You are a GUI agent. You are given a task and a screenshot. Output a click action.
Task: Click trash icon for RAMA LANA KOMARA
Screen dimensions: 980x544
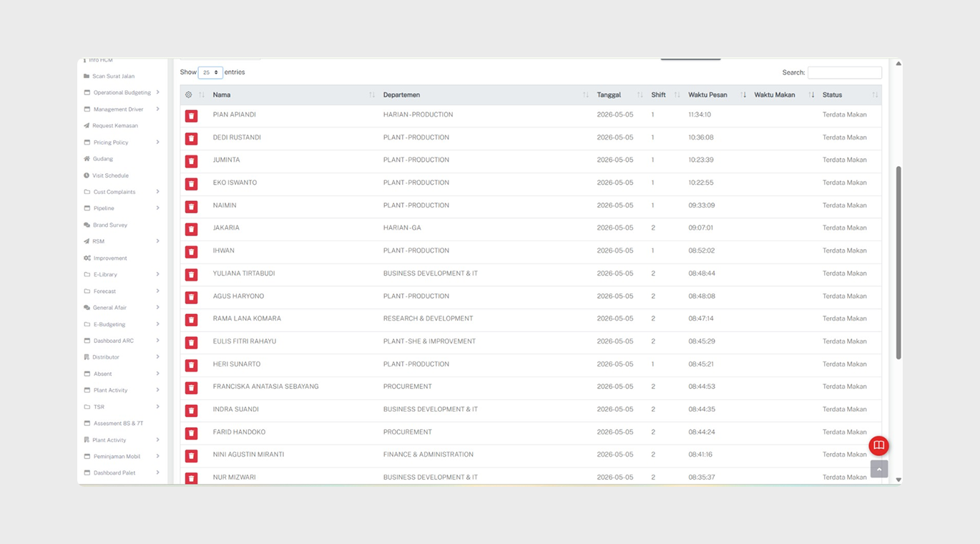191,320
